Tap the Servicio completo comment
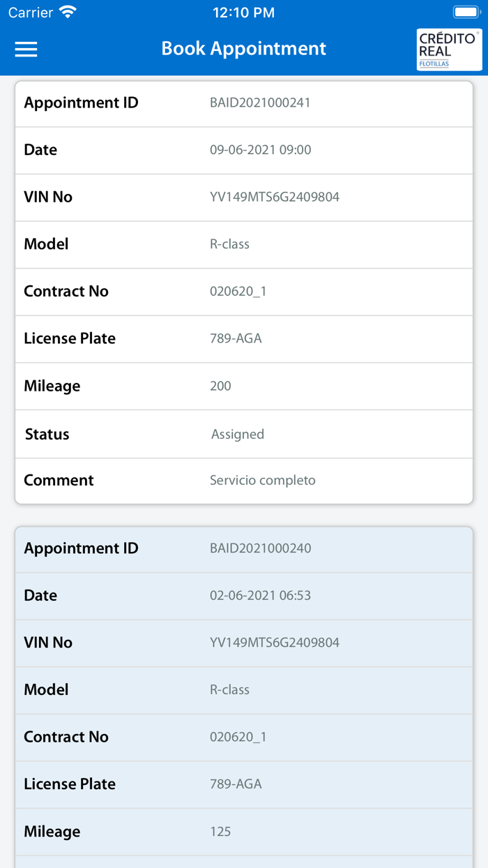This screenshot has width=488, height=868. click(x=262, y=481)
